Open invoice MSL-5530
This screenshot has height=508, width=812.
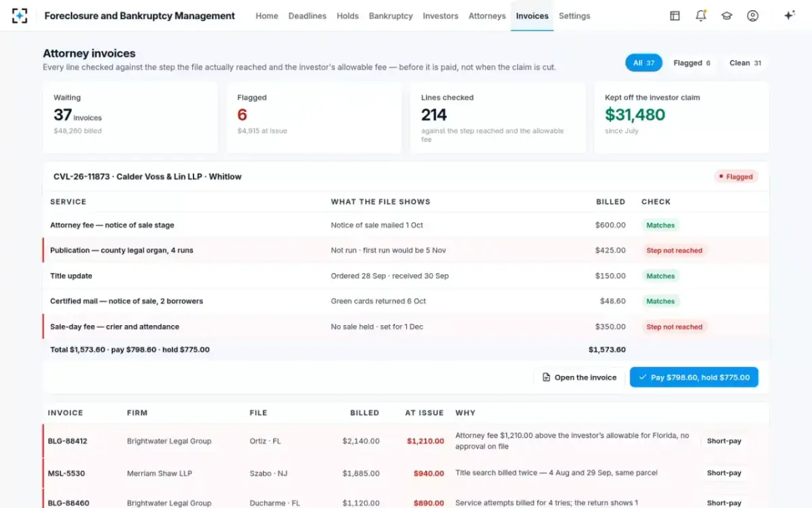point(66,473)
